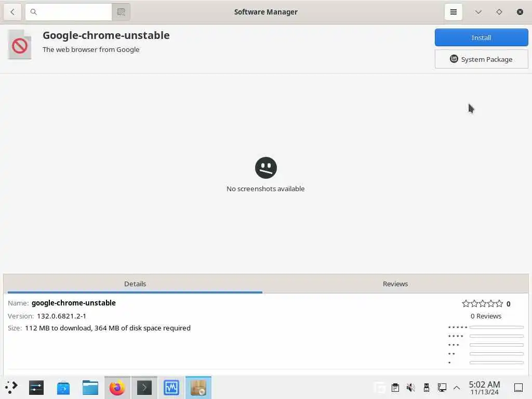Click the muted volume tray icon
Viewport: 532px width, 399px height.
point(411,388)
